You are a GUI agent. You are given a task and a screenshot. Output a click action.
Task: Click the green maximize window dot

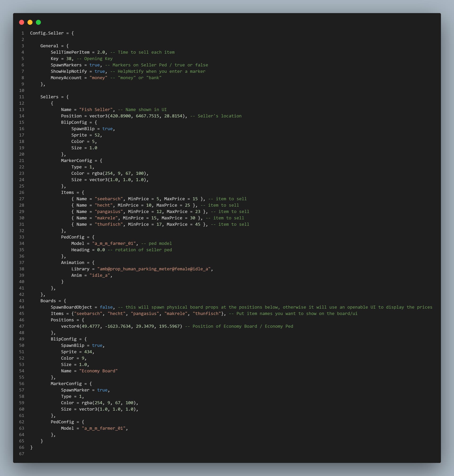click(38, 22)
